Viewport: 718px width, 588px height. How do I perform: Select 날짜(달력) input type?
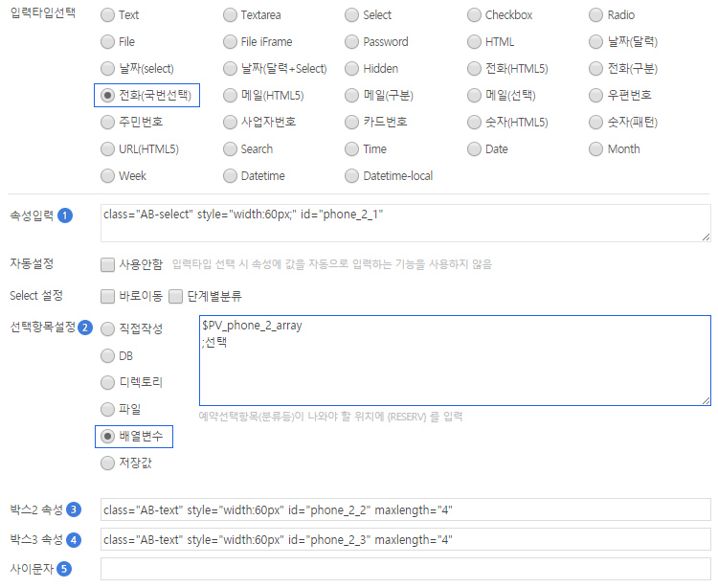596,42
